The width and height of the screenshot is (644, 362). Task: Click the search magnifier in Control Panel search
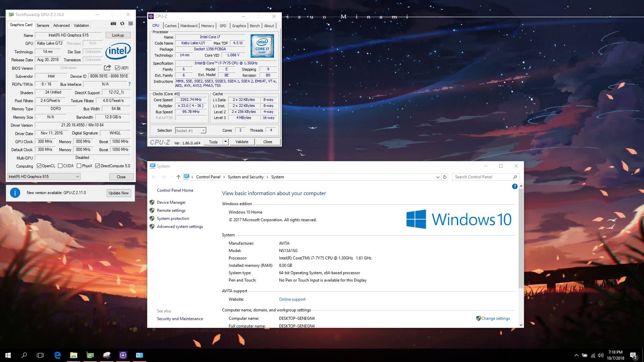[x=515, y=177]
